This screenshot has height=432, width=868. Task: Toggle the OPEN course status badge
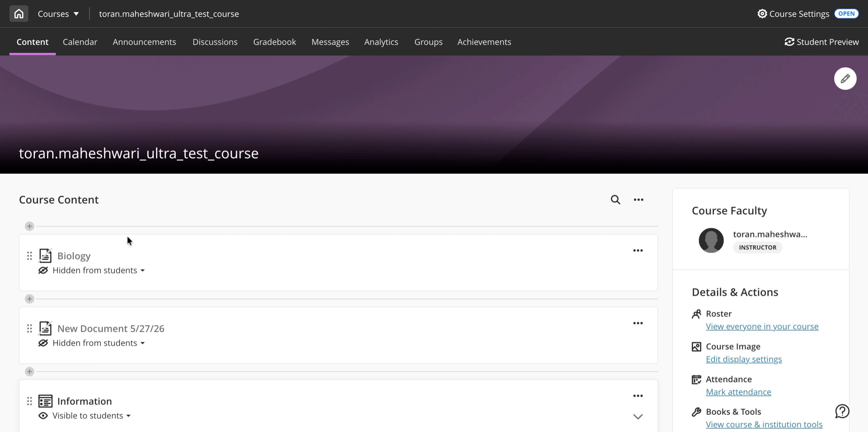click(846, 14)
